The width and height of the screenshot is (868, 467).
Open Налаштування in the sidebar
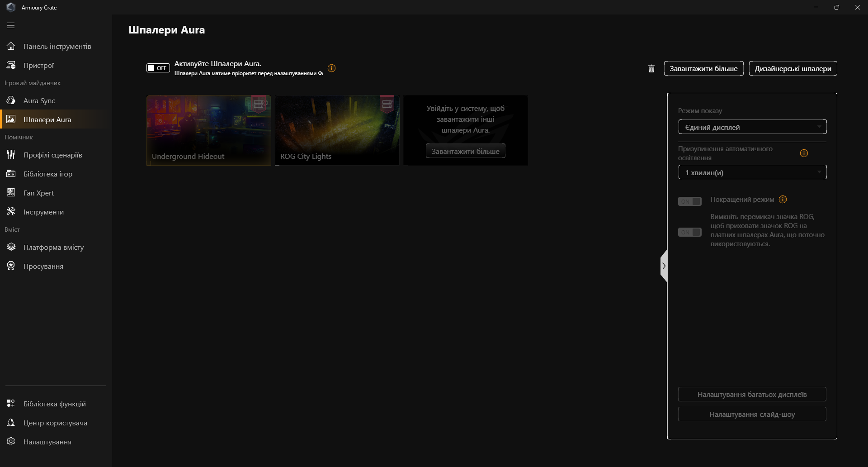click(56, 442)
